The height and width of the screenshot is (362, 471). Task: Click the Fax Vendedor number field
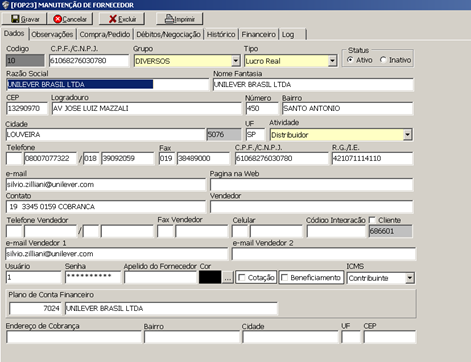pos(201,231)
